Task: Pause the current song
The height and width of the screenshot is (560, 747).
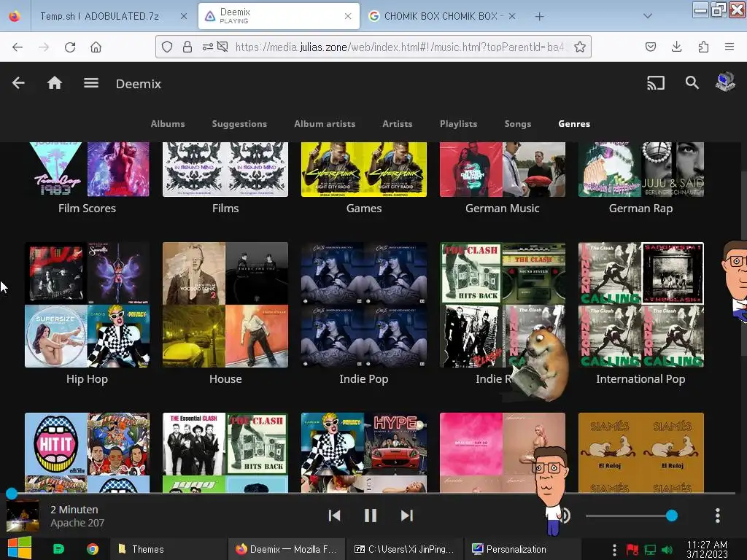Action: tap(370, 516)
